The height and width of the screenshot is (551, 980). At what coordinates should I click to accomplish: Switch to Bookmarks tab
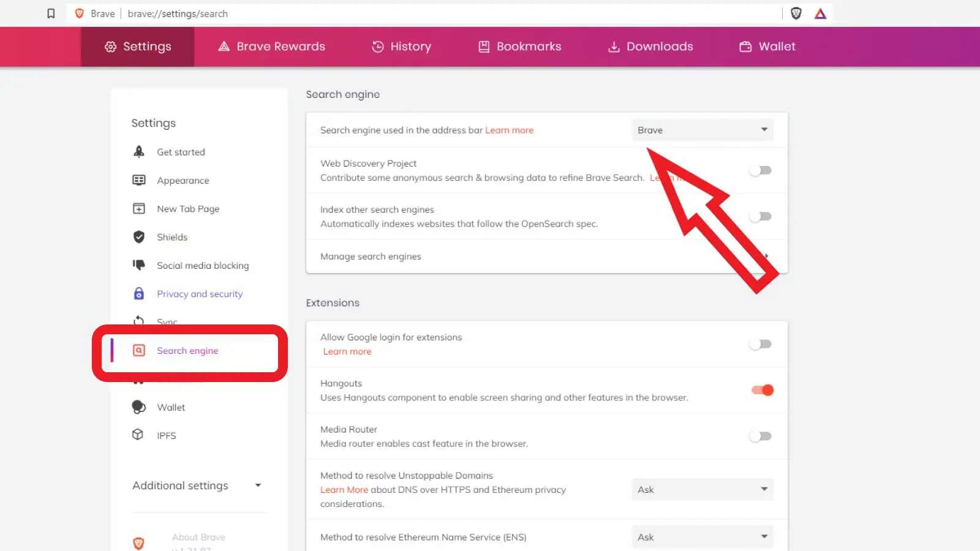tap(520, 47)
